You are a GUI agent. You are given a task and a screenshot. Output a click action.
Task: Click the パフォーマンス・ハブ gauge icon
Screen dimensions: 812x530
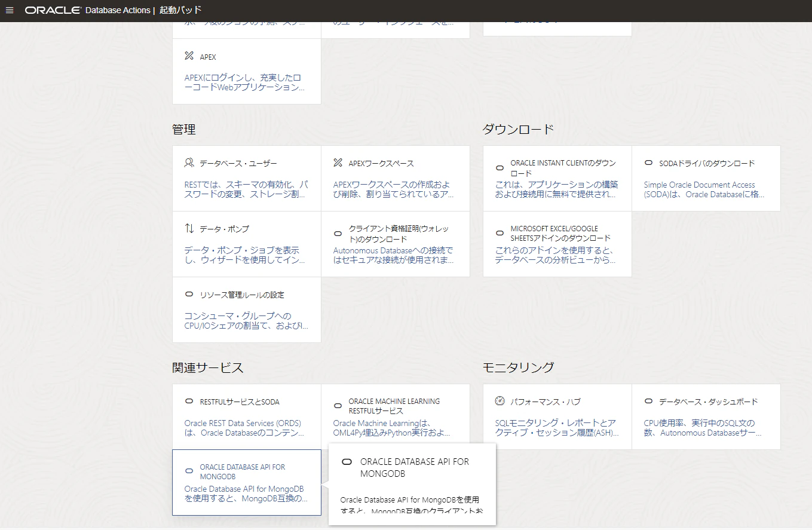coord(500,401)
